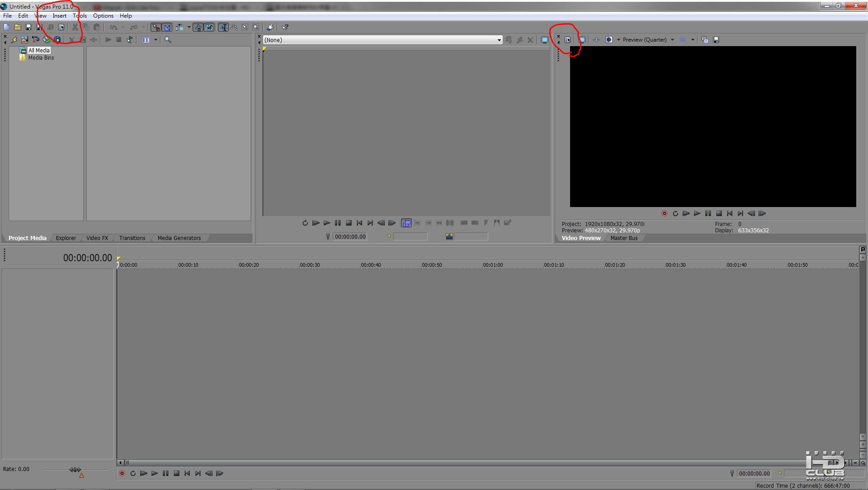Select the Media Bins tree item
The width and height of the screenshot is (868, 490).
(x=41, y=57)
